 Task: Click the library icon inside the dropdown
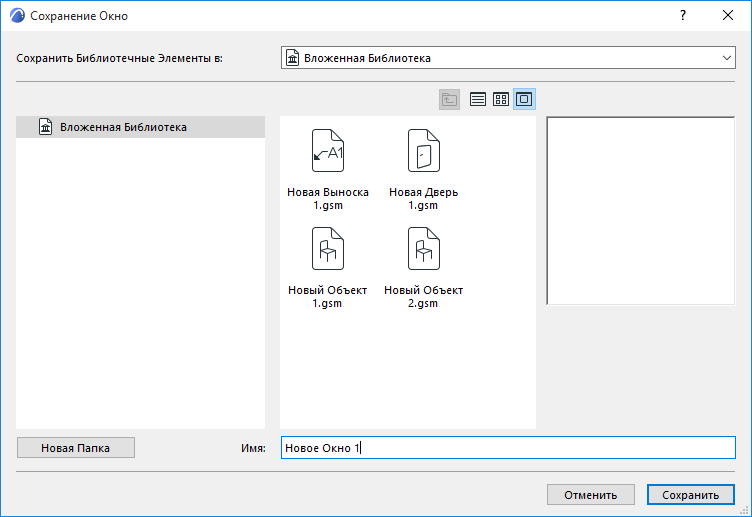tap(293, 58)
